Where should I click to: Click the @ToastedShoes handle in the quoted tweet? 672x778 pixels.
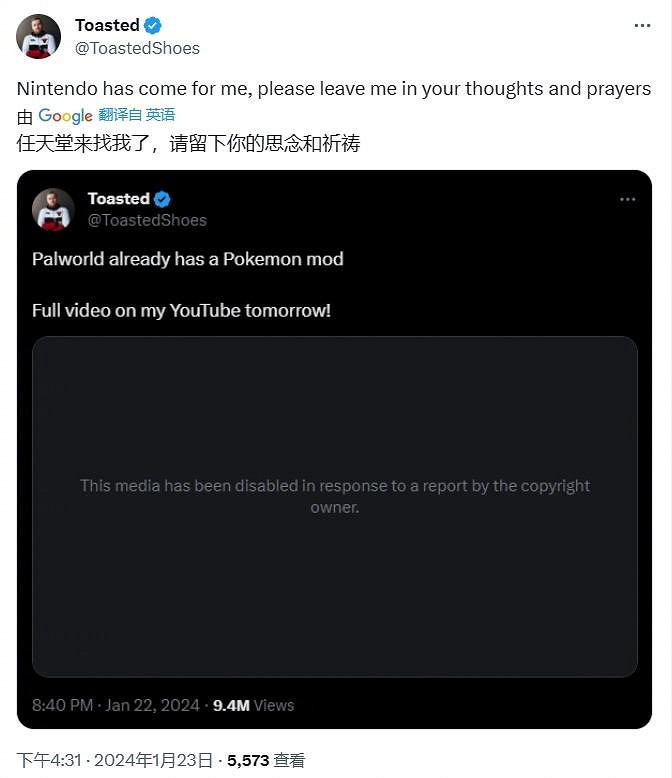(147, 220)
